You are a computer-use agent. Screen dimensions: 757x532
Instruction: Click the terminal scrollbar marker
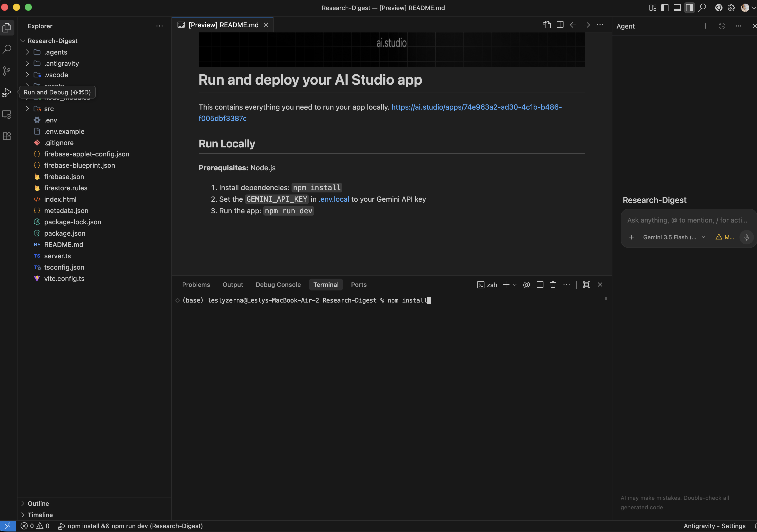[606, 299]
